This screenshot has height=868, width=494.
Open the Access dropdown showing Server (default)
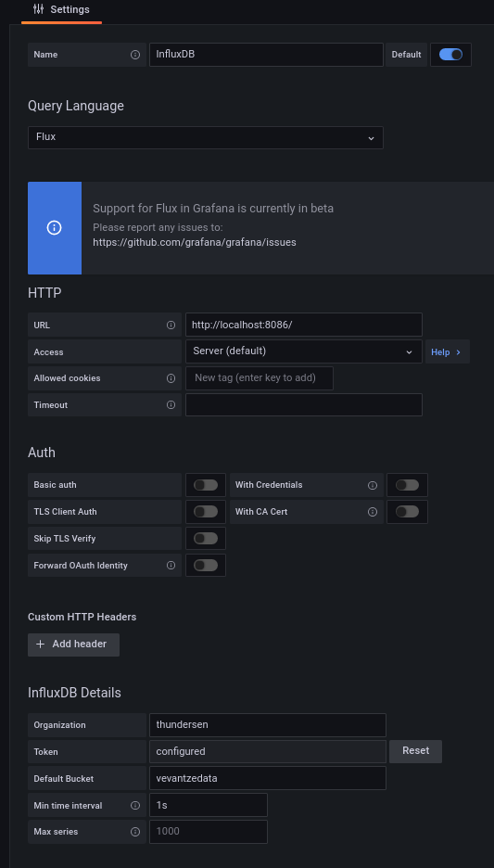tap(304, 351)
